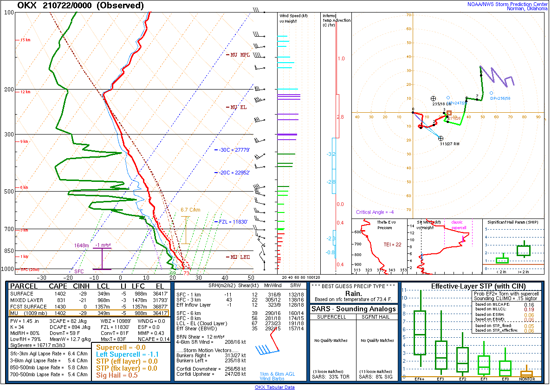Click the Best Guess Precip Type Rain. text
The width and height of the screenshot is (551, 392).
point(353,294)
